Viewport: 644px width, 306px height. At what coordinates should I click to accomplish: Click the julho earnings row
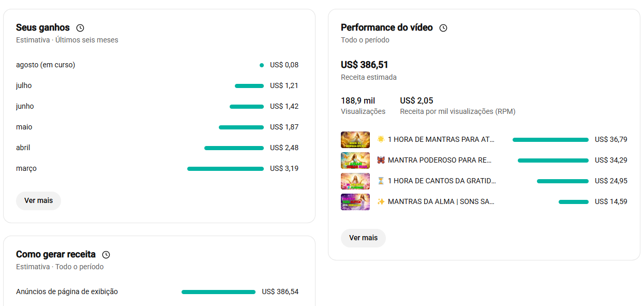157,86
